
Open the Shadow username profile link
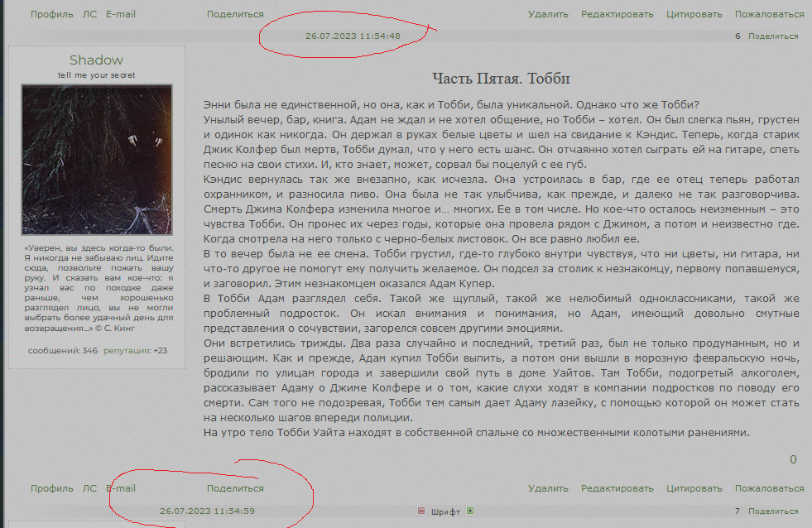point(96,60)
